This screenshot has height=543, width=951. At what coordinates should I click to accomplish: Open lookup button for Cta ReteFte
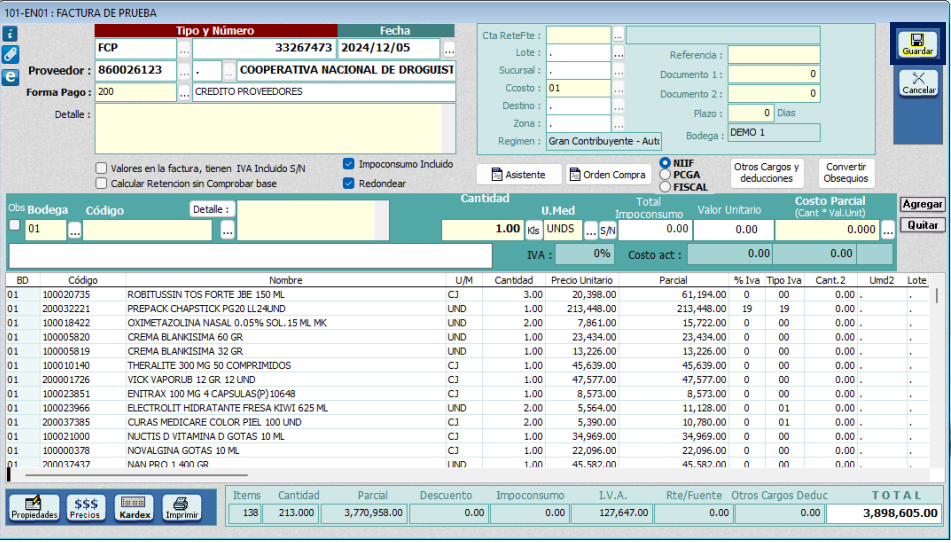click(618, 35)
